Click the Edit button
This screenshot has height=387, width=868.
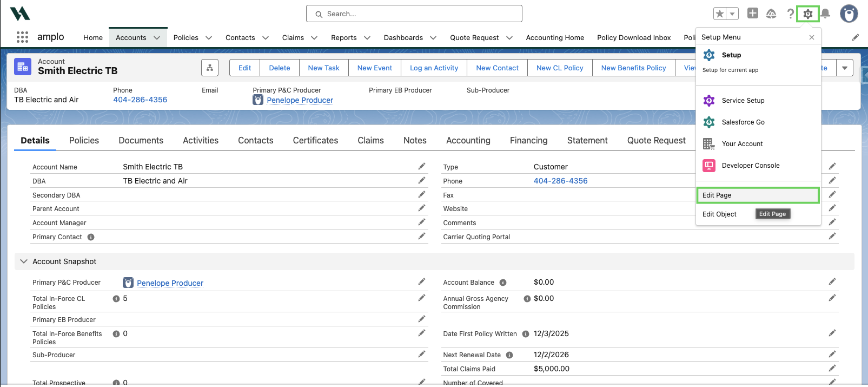(x=245, y=68)
